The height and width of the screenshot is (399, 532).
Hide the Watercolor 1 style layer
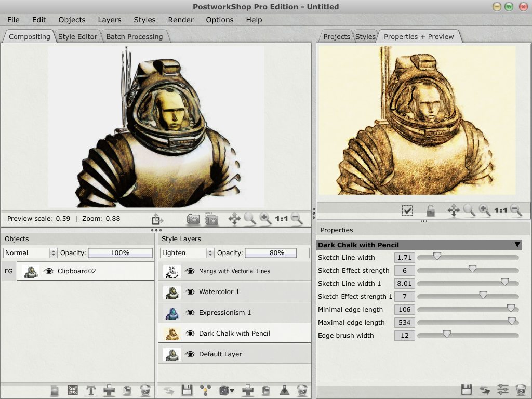(x=190, y=292)
